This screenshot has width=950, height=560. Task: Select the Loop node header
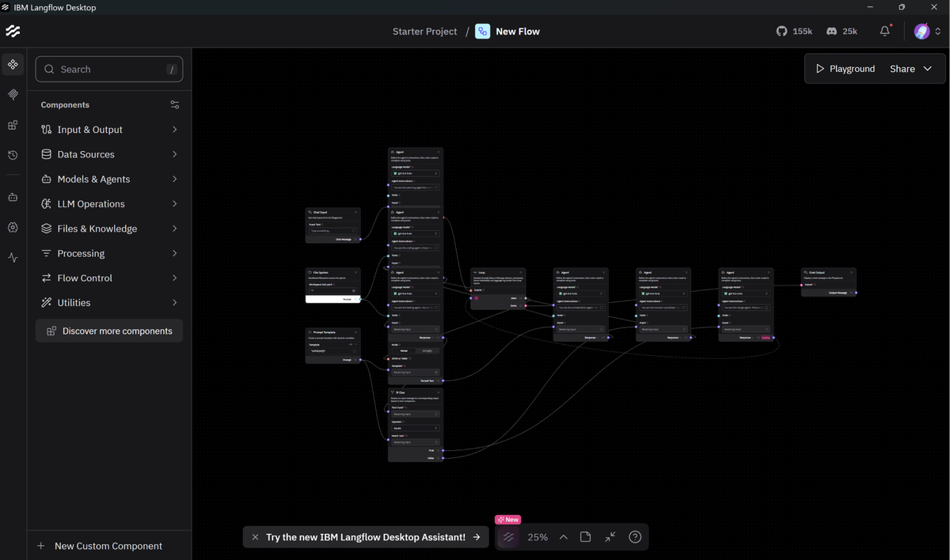[498, 272]
